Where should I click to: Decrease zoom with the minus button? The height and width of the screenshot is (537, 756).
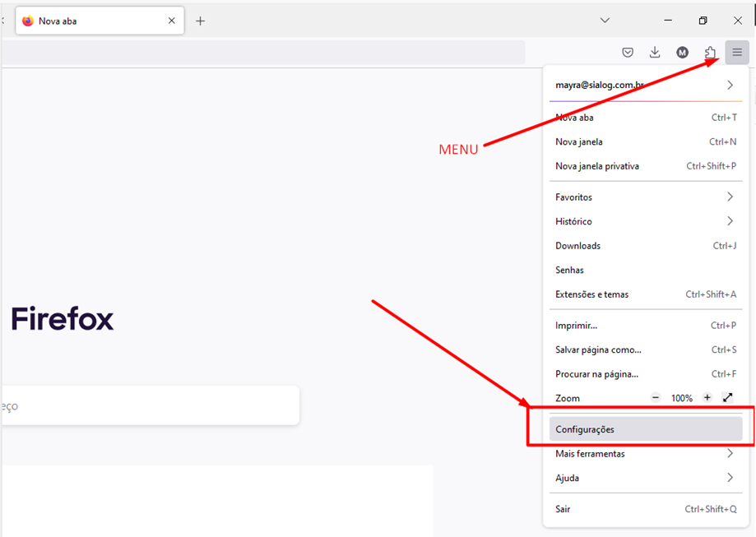coord(656,398)
